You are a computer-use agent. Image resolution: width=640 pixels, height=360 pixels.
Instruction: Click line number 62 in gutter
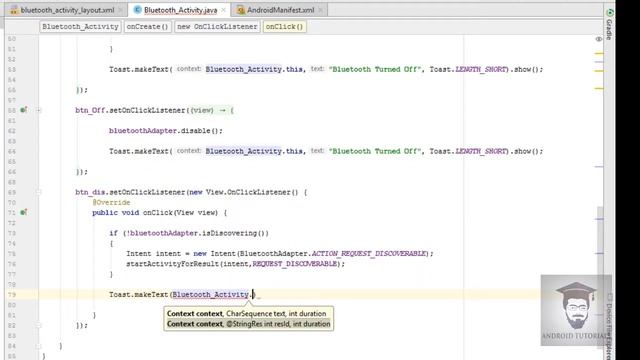[x=11, y=131]
